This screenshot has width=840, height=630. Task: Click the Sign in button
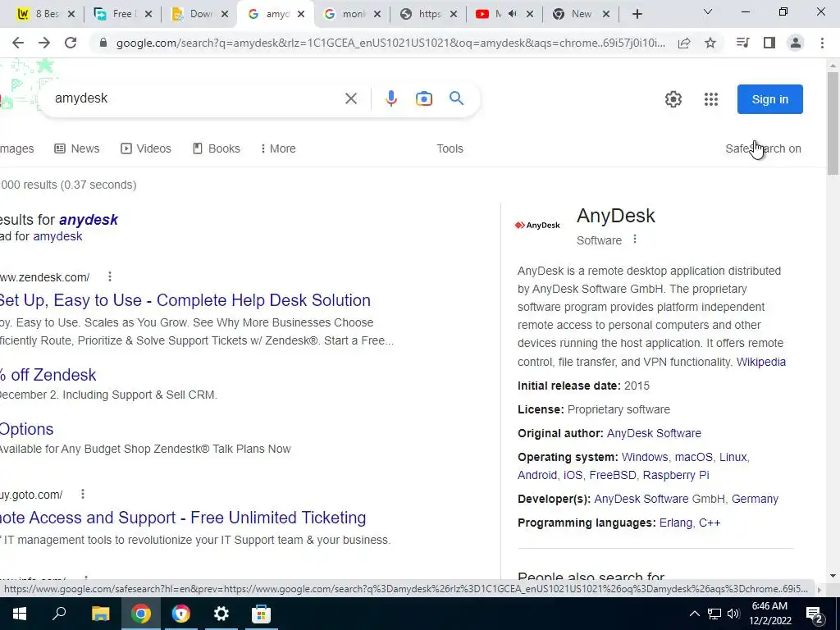[x=769, y=99]
